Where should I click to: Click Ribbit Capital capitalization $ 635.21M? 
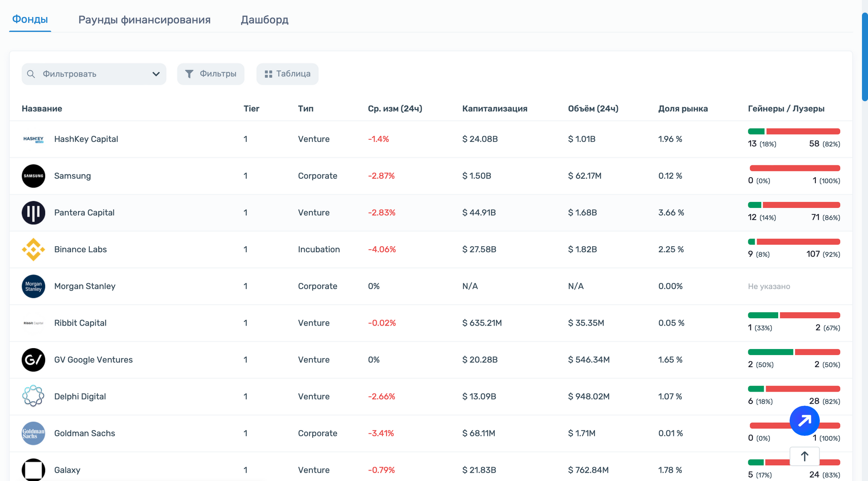pyautogui.click(x=482, y=323)
